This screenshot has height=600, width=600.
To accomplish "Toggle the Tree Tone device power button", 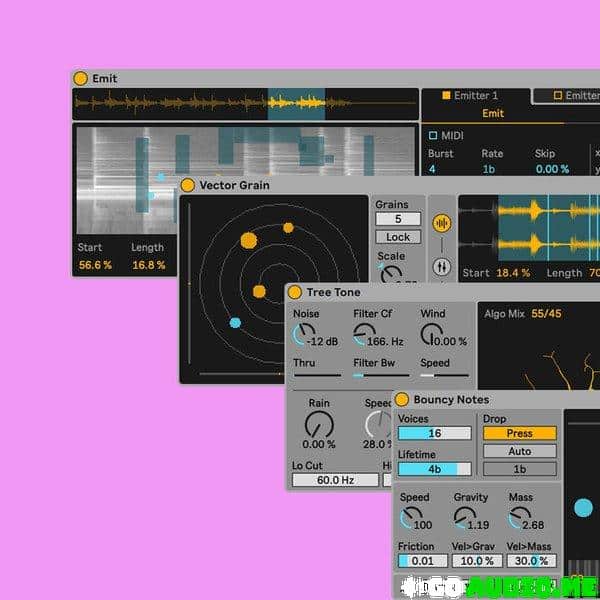I will click(295, 292).
